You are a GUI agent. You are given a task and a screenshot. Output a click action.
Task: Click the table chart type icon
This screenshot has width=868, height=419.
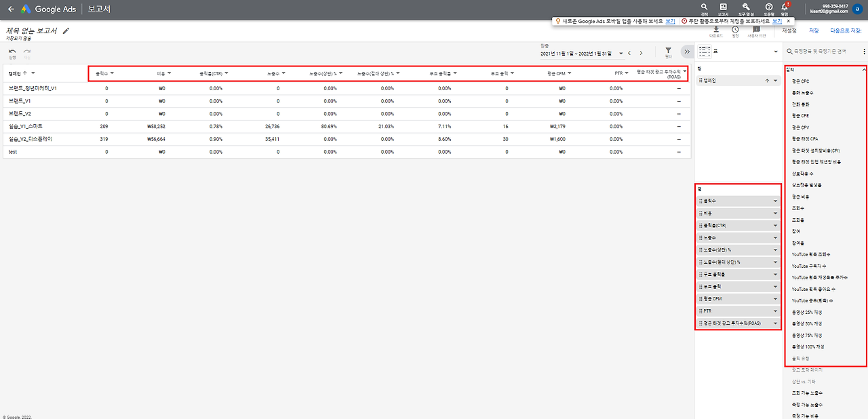[x=703, y=52]
